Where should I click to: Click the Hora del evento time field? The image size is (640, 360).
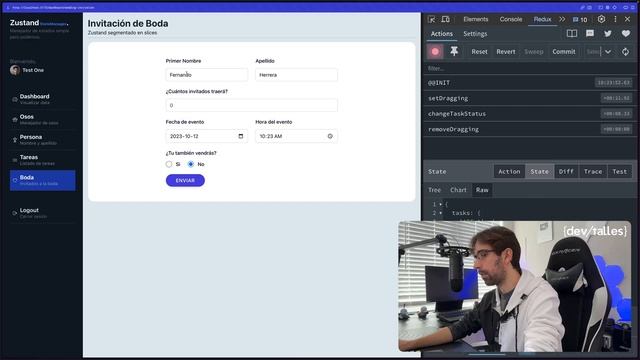click(x=296, y=136)
